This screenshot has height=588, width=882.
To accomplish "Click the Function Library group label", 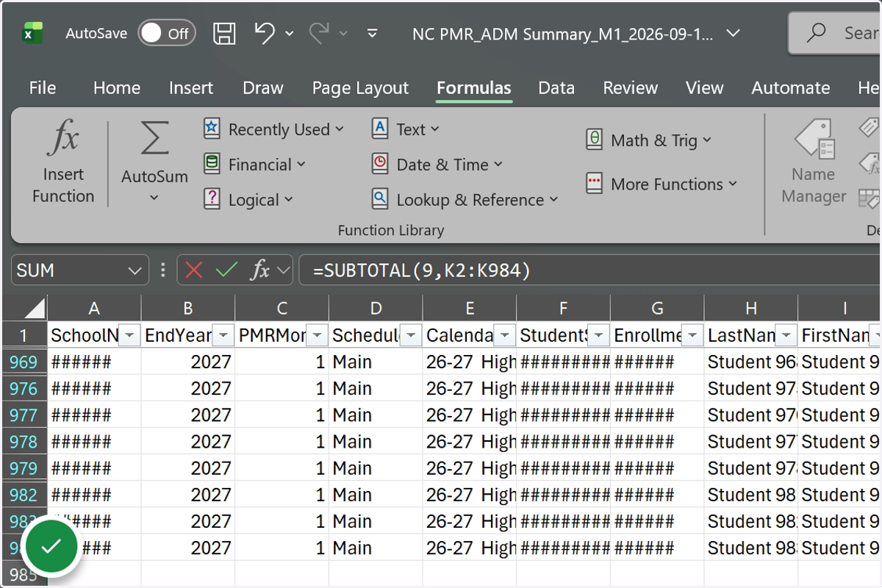I will tap(391, 230).
